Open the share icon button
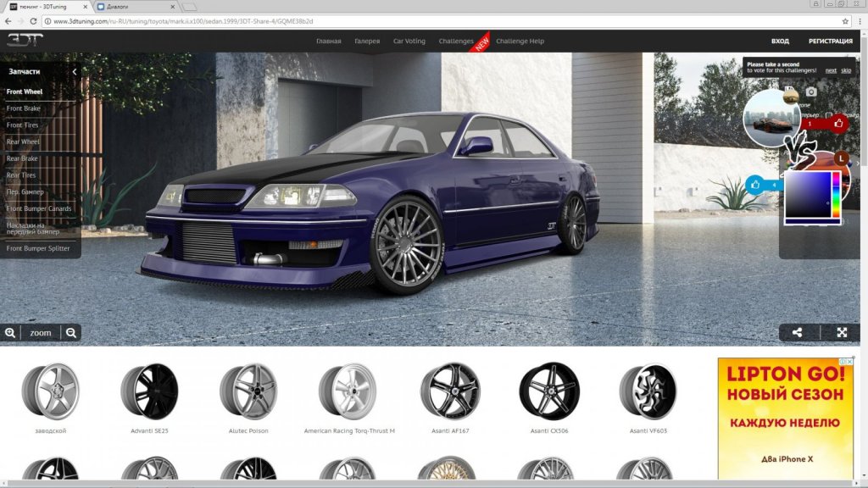The image size is (868, 488). pyautogui.click(x=798, y=333)
